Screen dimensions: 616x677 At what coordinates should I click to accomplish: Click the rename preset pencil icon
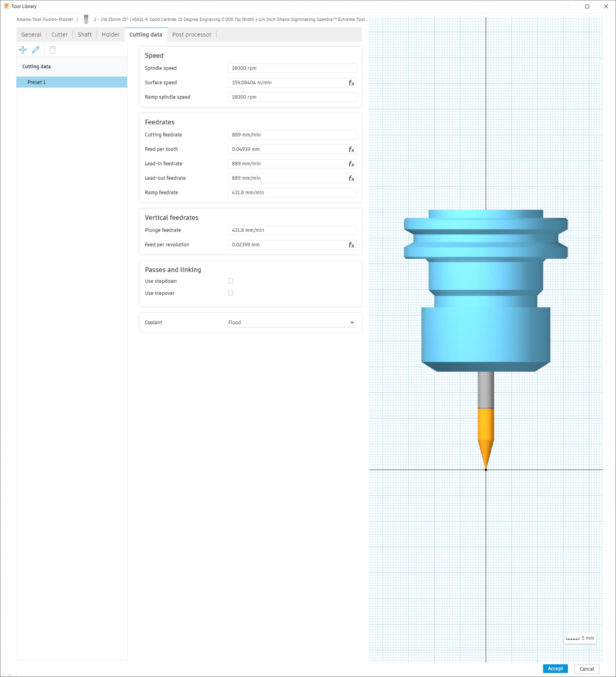pos(36,50)
